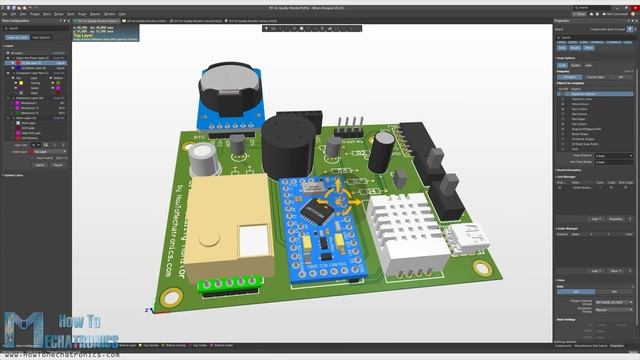Switch to the Components panel tab

pyautogui.click(x=563, y=346)
